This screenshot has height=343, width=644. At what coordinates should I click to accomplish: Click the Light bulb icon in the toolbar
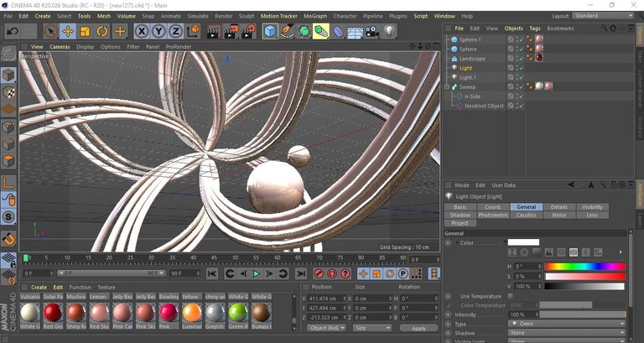click(x=389, y=31)
